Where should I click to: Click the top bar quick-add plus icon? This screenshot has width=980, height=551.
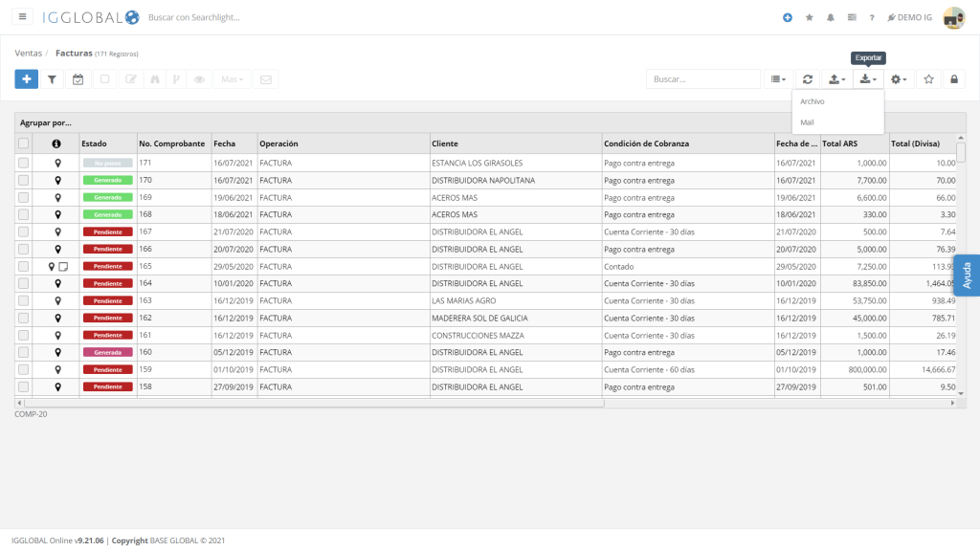click(x=788, y=17)
